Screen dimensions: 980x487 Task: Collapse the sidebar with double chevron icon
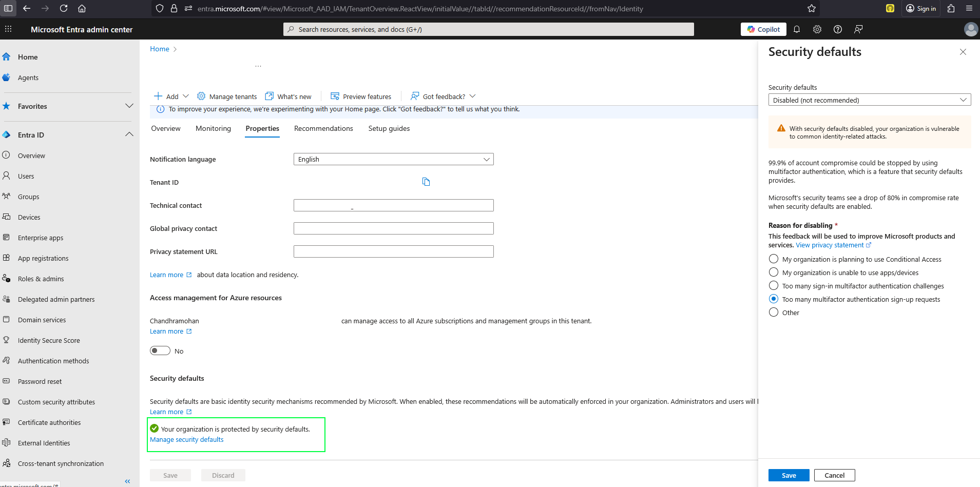point(127,481)
